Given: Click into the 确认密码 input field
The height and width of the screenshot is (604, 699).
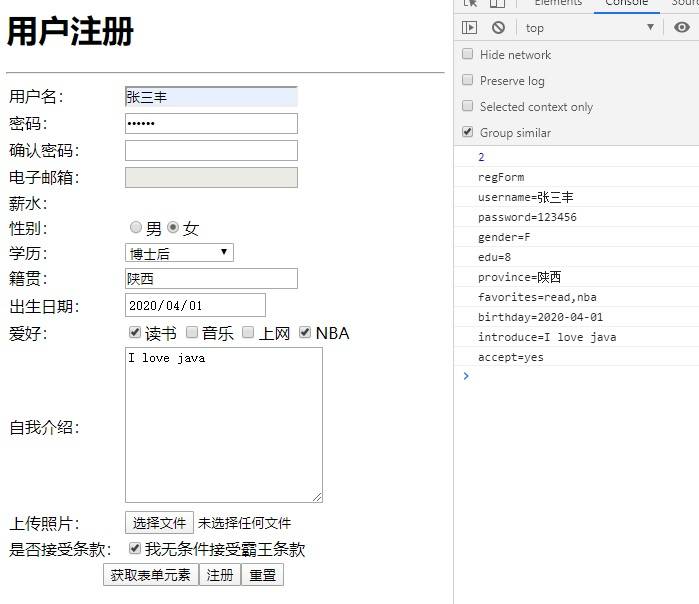Looking at the screenshot, I should click(211, 151).
